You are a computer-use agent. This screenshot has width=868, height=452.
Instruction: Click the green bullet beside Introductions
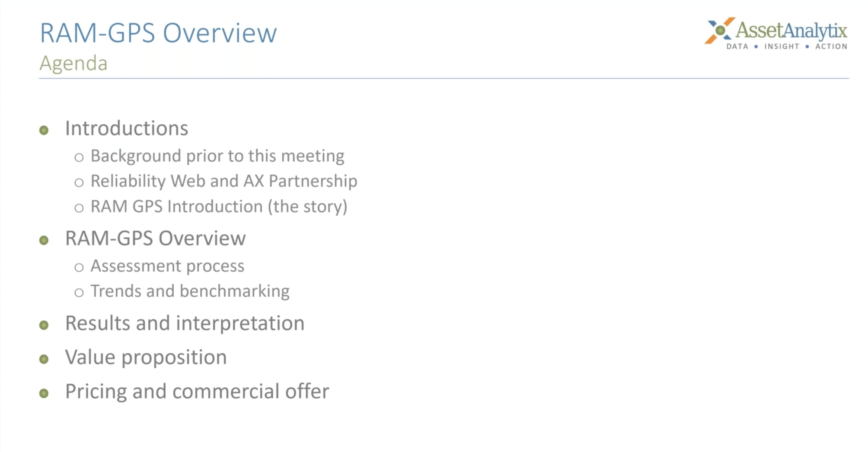tap(44, 130)
